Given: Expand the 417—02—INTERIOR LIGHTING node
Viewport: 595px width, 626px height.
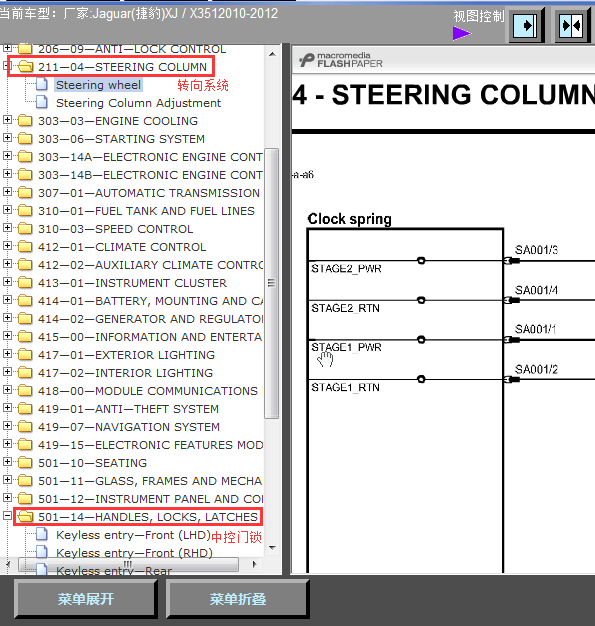Looking at the screenshot, I should (7, 372).
